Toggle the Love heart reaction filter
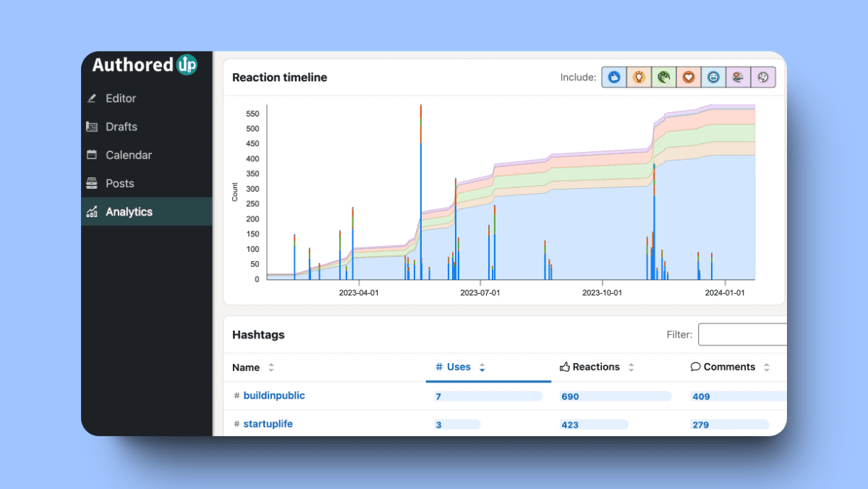The image size is (868, 489). point(689,77)
